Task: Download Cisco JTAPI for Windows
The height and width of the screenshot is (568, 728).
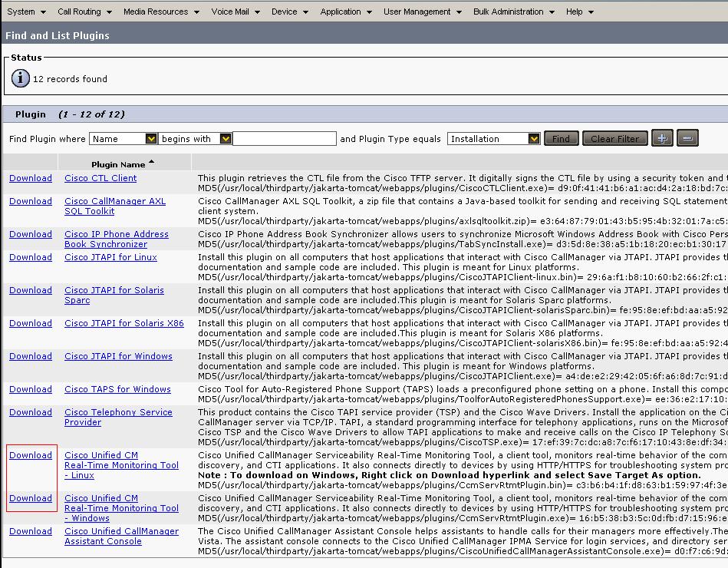Action: tap(31, 355)
